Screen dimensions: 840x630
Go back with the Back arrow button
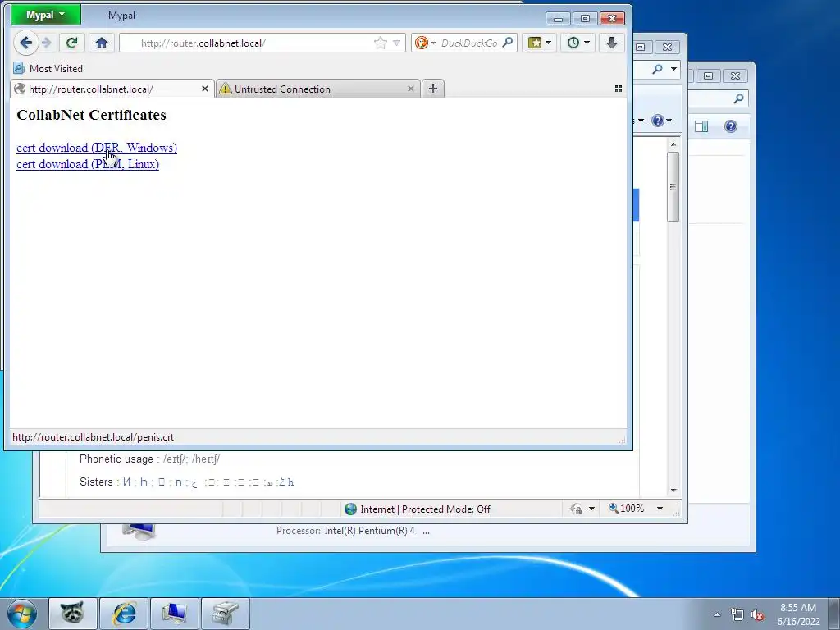pos(25,43)
